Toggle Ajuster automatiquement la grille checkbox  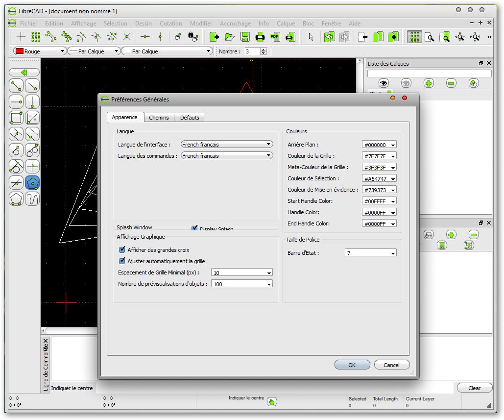tap(122, 261)
